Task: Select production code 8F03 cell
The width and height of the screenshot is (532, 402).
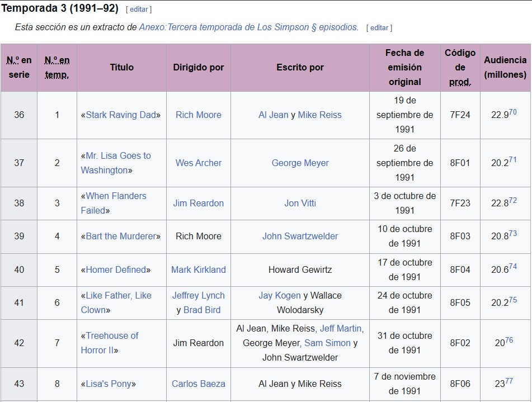Action: coord(460,236)
